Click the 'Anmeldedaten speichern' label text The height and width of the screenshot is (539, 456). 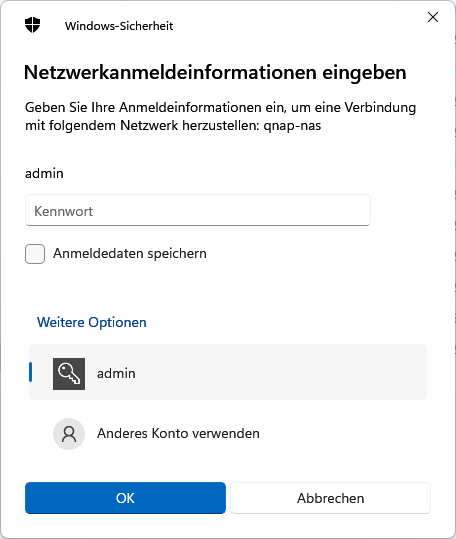tap(130, 254)
